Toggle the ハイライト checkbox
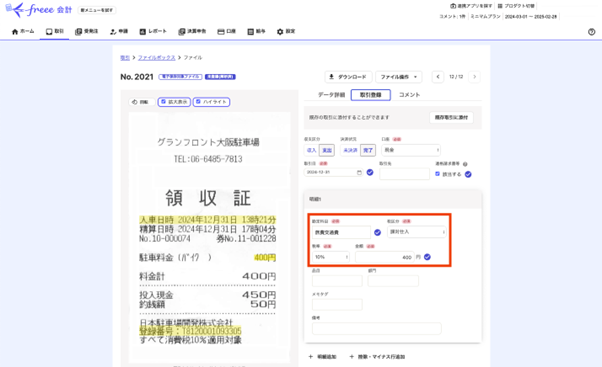Viewport: 602px width, 367px height. tap(198, 102)
